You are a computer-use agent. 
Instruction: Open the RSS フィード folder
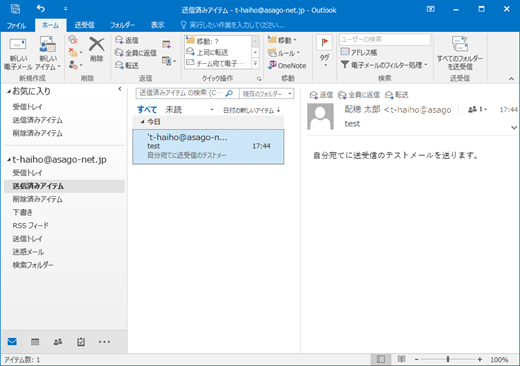tap(31, 226)
